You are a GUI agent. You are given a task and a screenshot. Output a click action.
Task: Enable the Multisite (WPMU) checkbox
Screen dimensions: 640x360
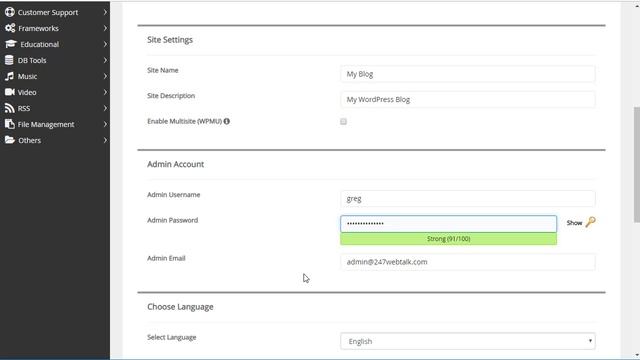tap(343, 122)
